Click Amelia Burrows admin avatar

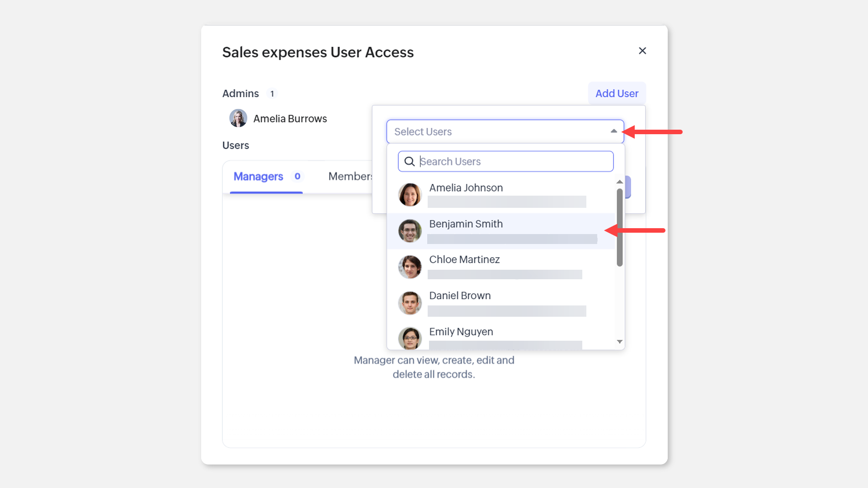coord(238,118)
